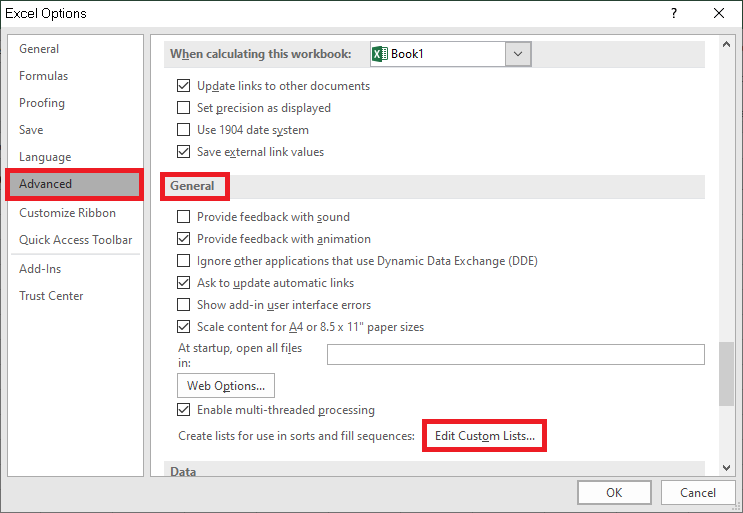Enable Set precision as displayed
Screen dimensions: 743x513
click(x=183, y=108)
